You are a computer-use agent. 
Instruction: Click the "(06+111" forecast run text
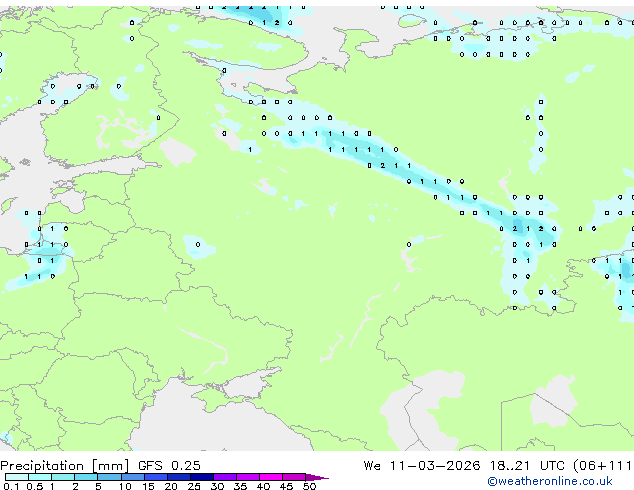603,466
